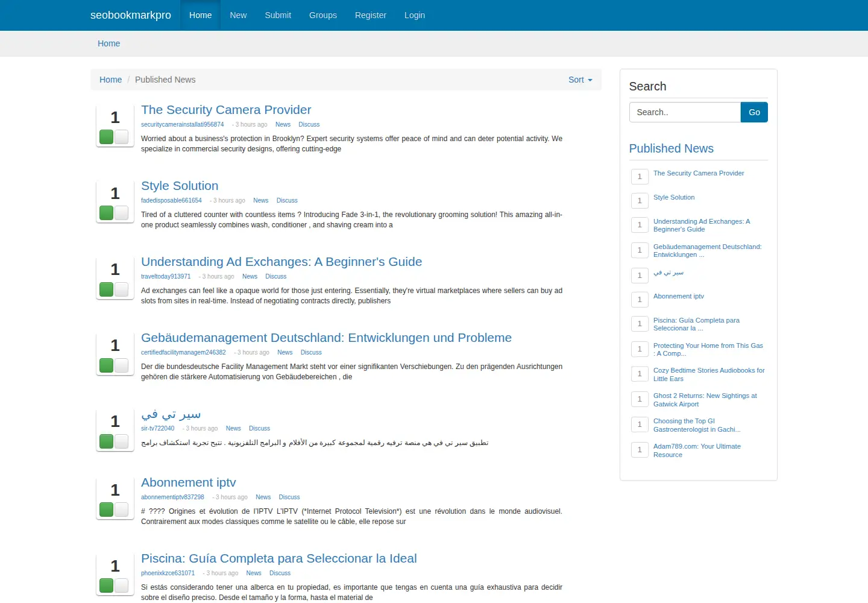
Task: Click News tag under Piscina: Guía Completa
Action: pyautogui.click(x=254, y=573)
